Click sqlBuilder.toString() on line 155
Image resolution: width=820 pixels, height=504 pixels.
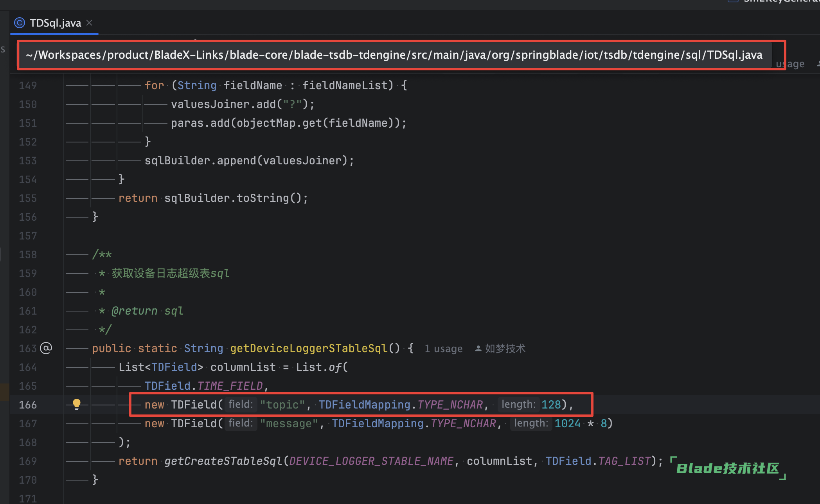(233, 198)
